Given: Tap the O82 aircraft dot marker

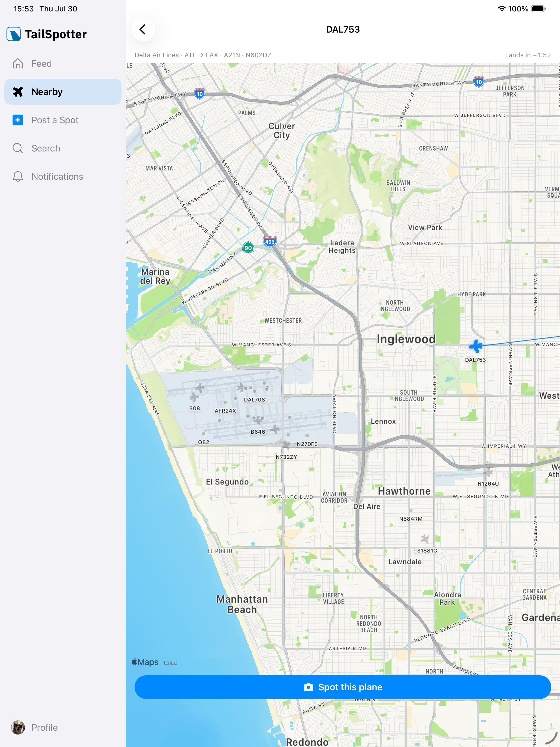Looking at the screenshot, I should click(203, 433).
